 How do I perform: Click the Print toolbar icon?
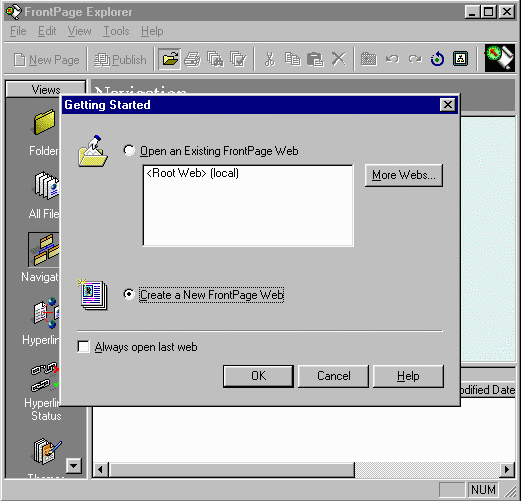(193, 60)
